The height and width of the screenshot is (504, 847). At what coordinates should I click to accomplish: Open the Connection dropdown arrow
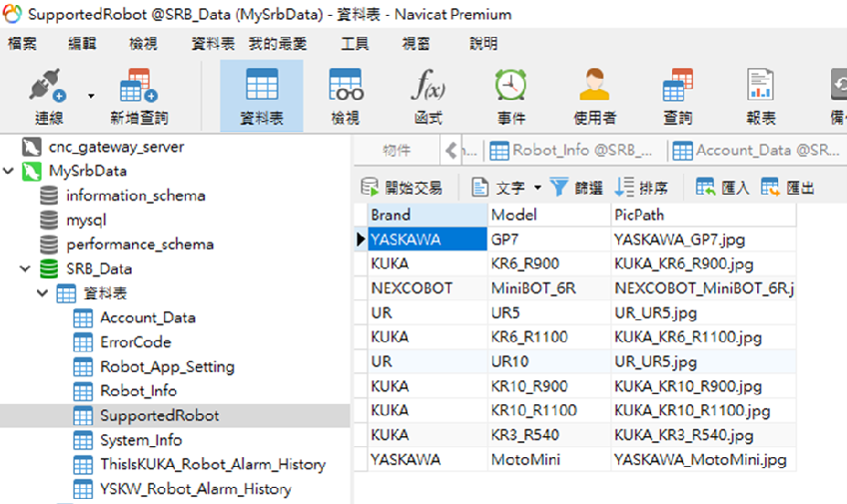pos(91,96)
